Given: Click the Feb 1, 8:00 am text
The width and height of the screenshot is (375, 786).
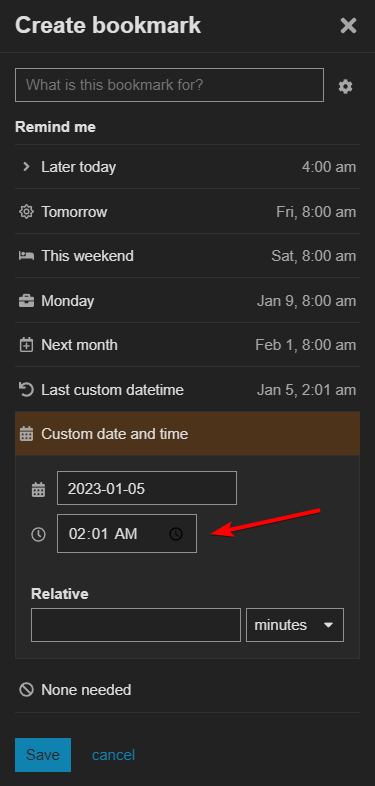Looking at the screenshot, I should (x=306, y=345).
